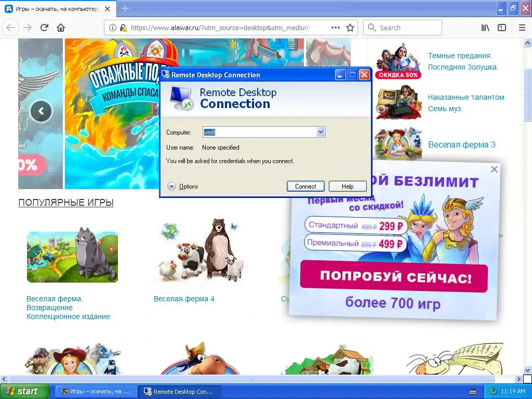Open the Windows start button
Screen dimensions: 532x399
click(x=24, y=391)
